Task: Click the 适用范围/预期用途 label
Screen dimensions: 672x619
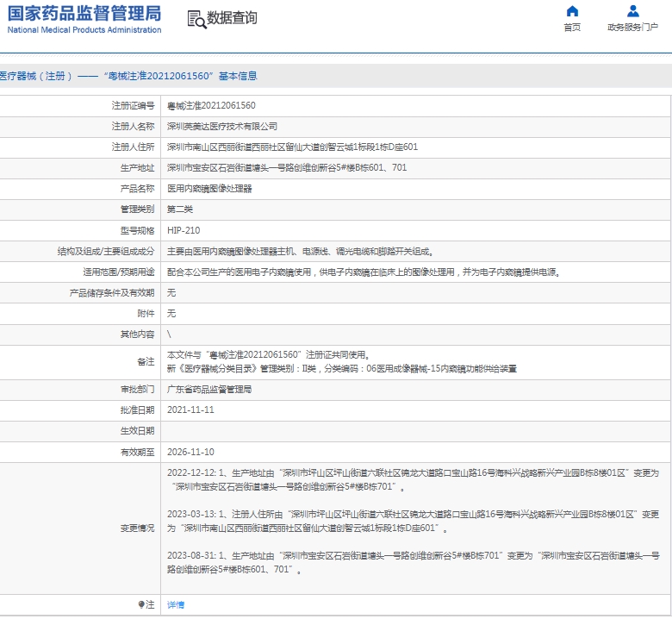Action: point(119,272)
